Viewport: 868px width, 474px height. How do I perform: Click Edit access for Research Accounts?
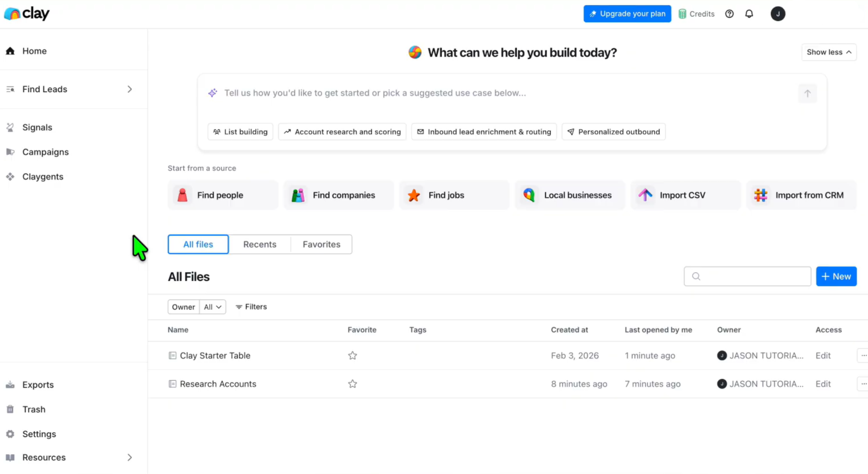823,384
